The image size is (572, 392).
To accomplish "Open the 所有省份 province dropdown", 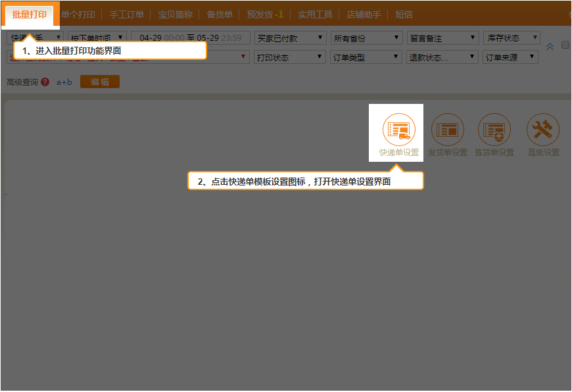I will point(366,39).
